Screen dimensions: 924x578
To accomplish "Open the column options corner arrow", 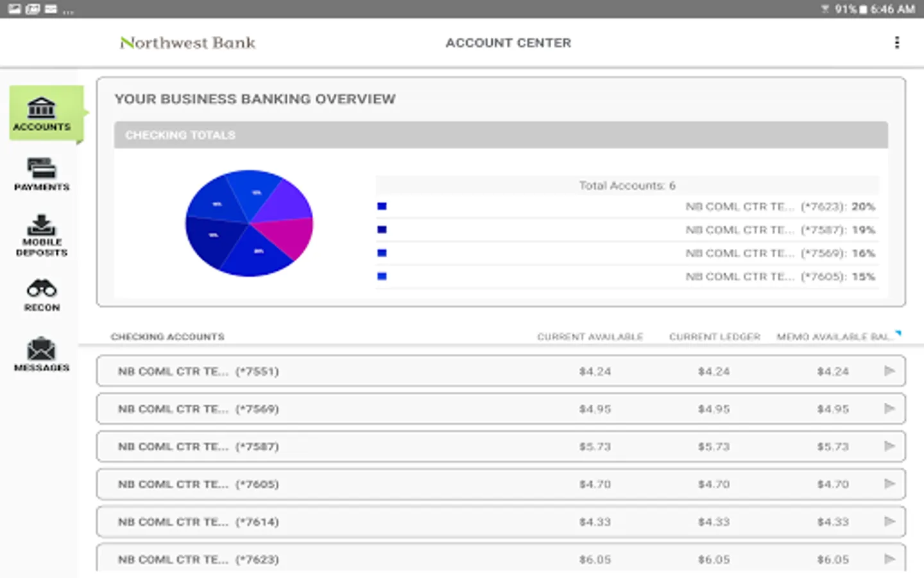I will (x=898, y=333).
